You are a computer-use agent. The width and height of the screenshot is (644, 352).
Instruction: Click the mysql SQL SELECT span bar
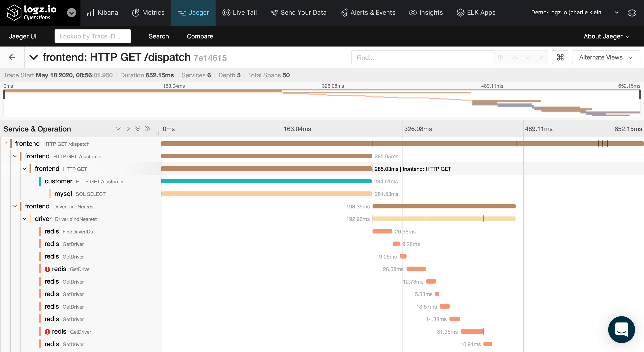pos(267,193)
